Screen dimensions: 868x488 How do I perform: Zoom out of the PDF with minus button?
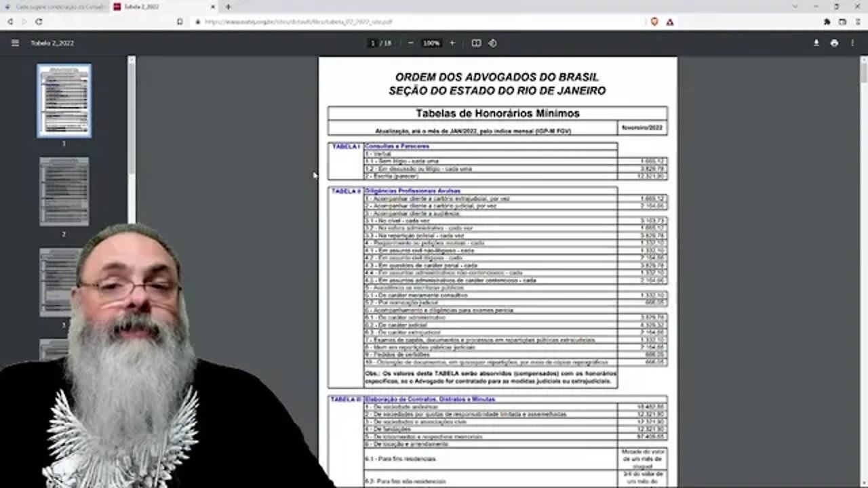pos(410,43)
